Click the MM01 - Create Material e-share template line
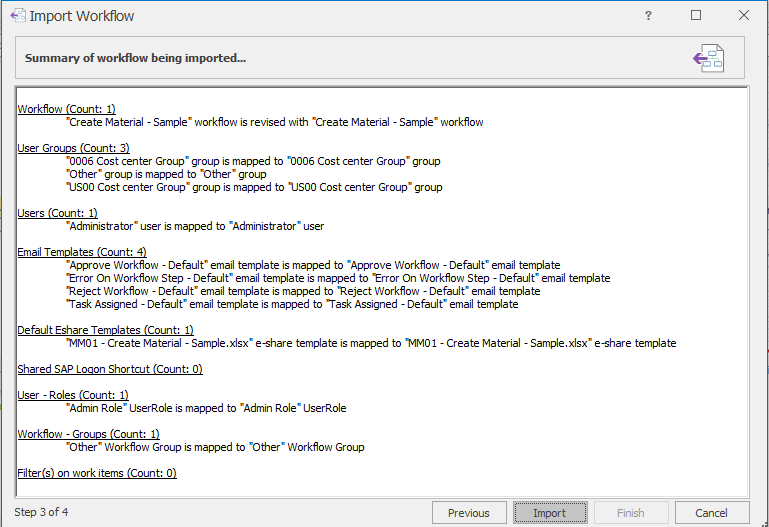 tap(370, 343)
